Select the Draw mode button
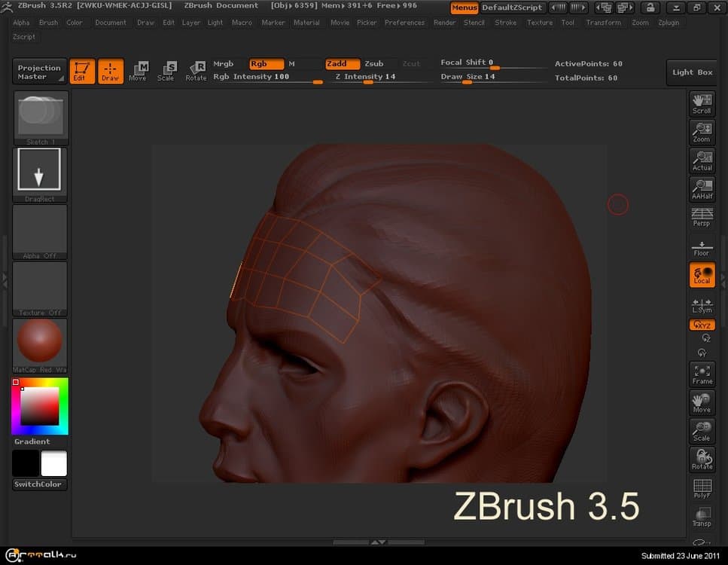Image resolution: width=728 pixels, height=565 pixels. coord(111,72)
